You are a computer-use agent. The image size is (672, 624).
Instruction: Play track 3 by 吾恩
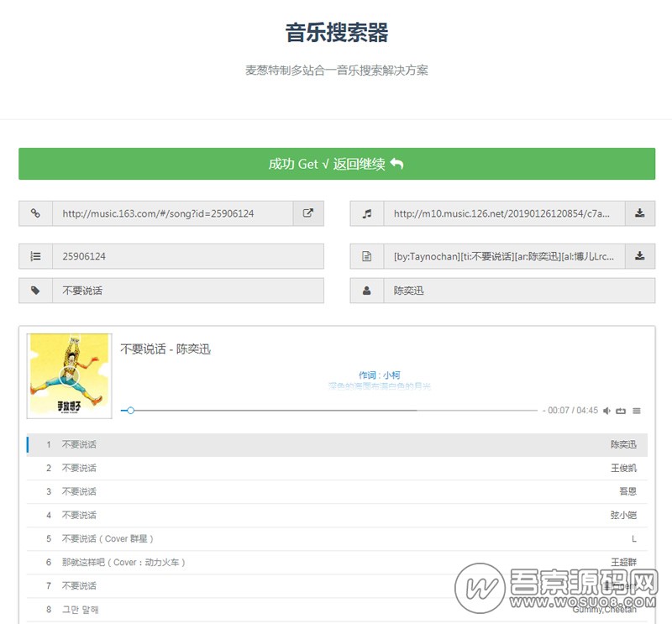click(336, 491)
